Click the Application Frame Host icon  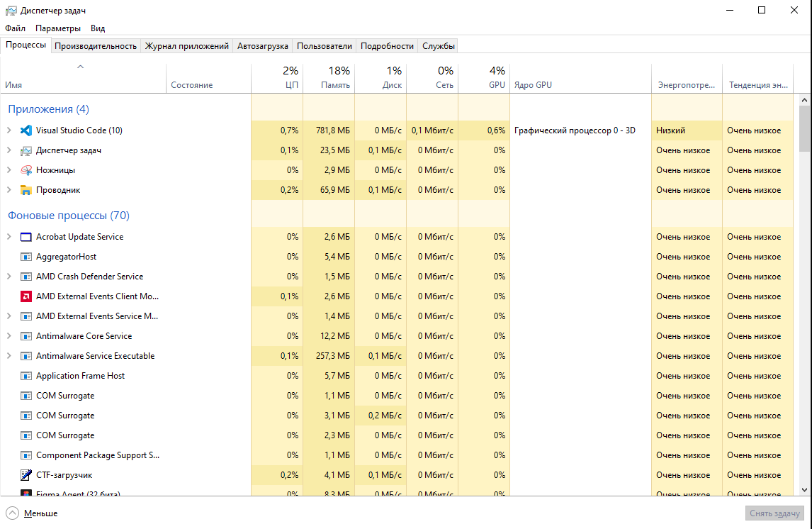[26, 376]
